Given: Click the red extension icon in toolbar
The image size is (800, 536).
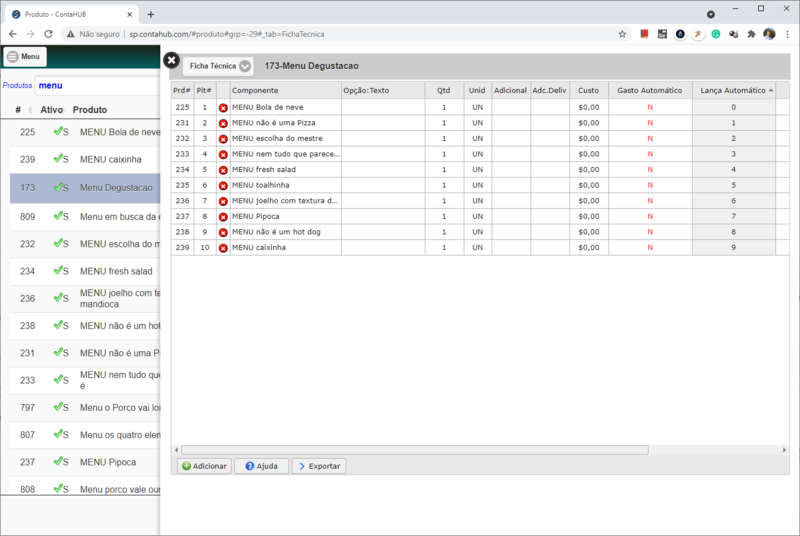Looking at the screenshot, I should [644, 34].
